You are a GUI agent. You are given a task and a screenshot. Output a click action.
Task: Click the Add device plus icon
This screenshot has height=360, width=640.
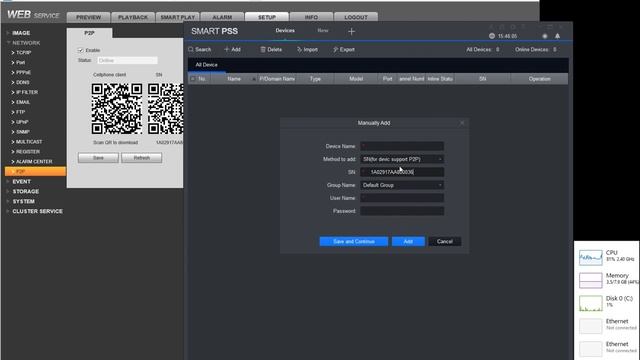(x=227, y=49)
